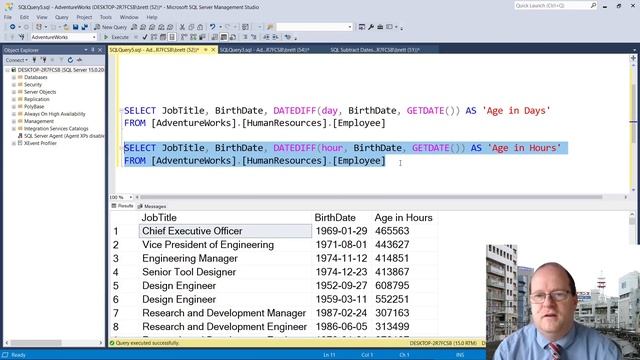Screen dimensions: 640x360
Task: Open the Query menu
Action: click(x=62, y=17)
